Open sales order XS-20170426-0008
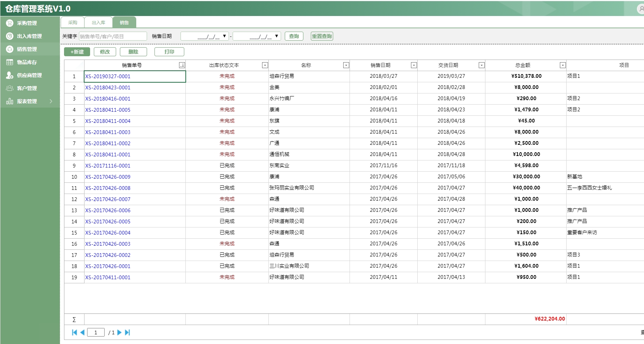The image size is (644, 344). 108,188
